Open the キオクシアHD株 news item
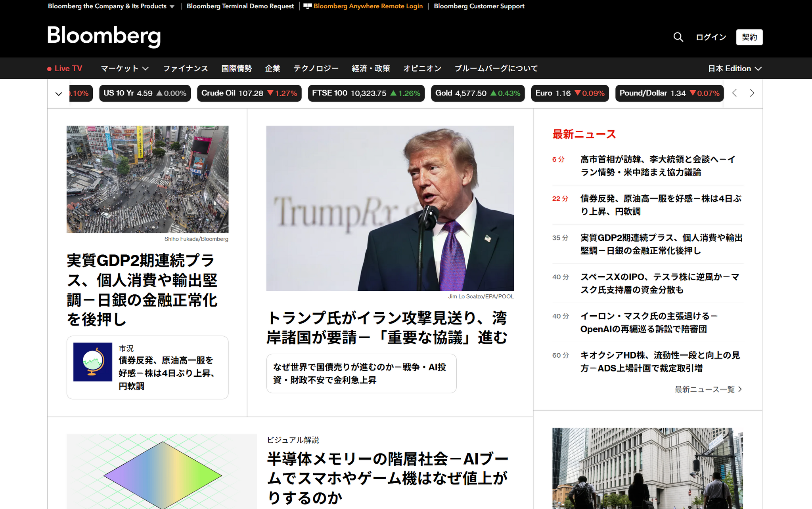Viewport: 812px width, 509px height. pos(660,362)
